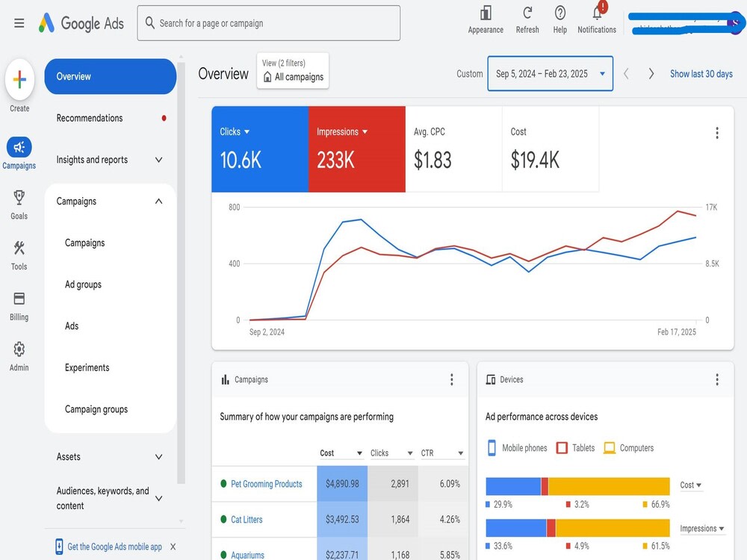The image size is (747, 560).
Task: Open the Devices Cost metric dropdown
Action: 691,485
